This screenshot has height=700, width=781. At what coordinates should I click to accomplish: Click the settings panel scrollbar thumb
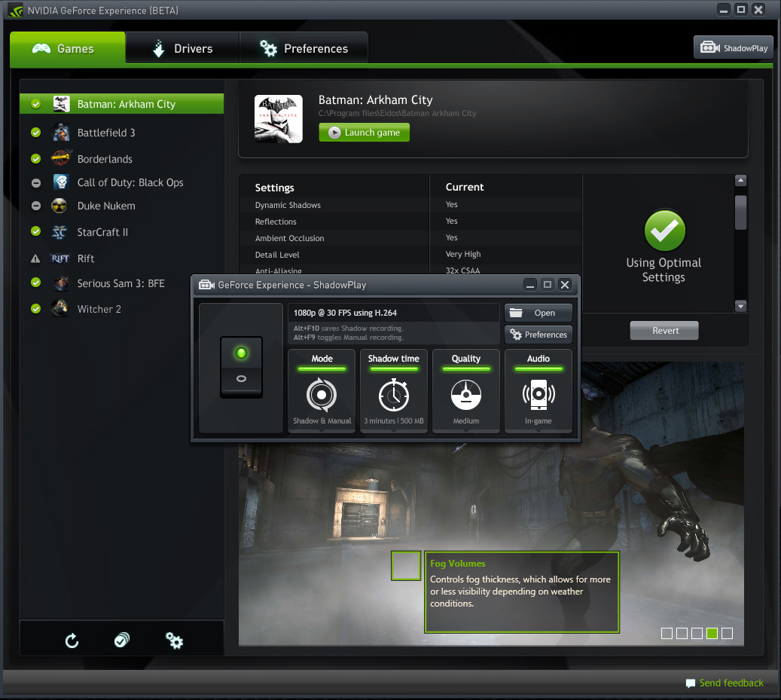[740, 212]
